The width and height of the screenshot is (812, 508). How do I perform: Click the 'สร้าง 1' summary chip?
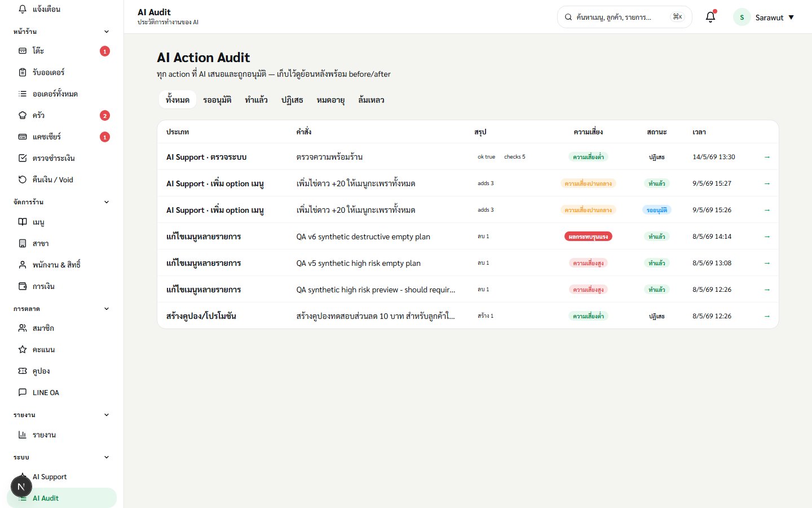tap(486, 316)
